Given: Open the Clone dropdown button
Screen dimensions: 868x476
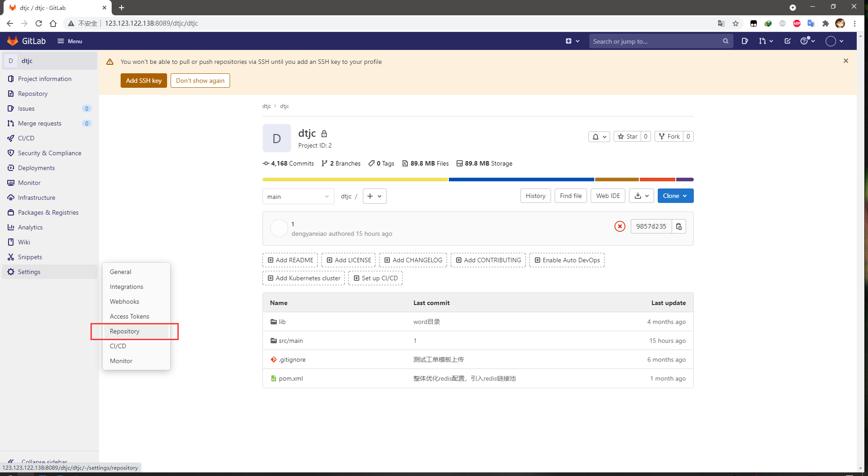Looking at the screenshot, I should coord(675,196).
